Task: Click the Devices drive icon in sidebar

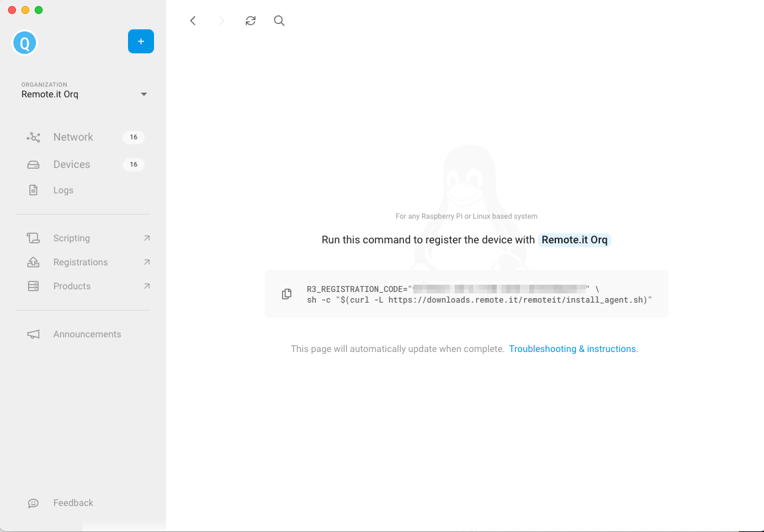Action: point(33,165)
